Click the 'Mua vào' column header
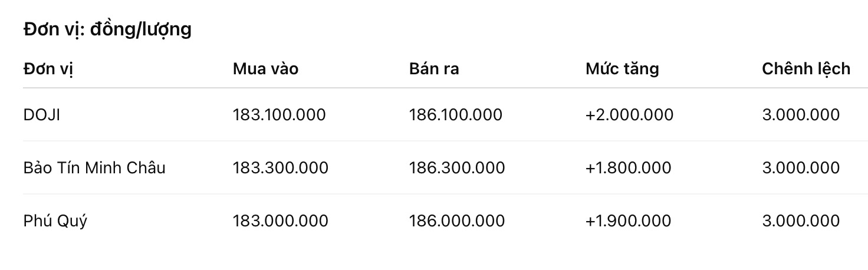The height and width of the screenshot is (270, 868). point(265,69)
